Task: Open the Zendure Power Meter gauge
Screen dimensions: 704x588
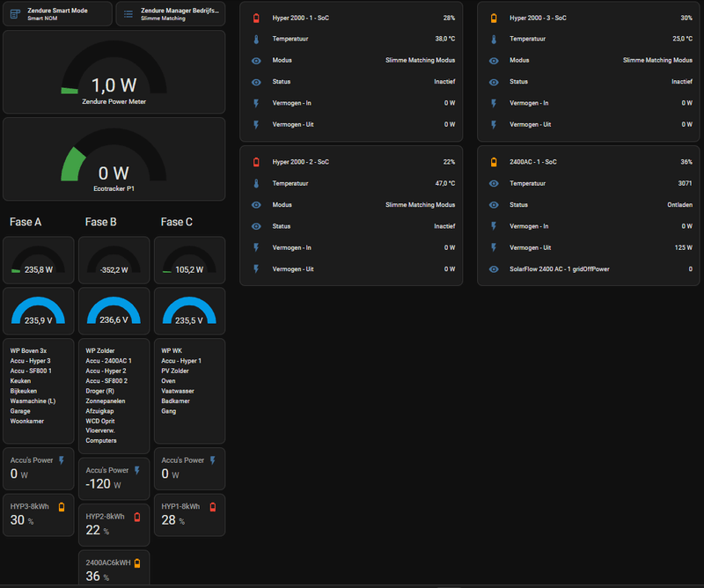Action: (114, 72)
